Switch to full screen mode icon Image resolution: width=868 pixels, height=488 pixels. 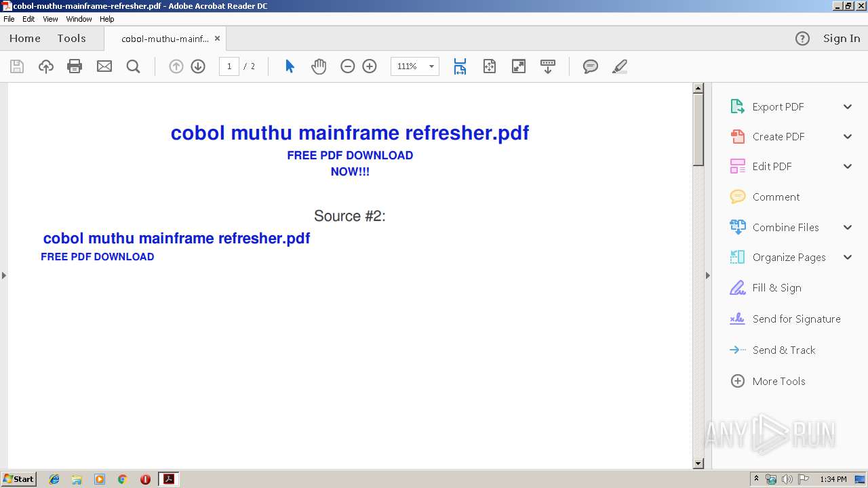click(519, 66)
